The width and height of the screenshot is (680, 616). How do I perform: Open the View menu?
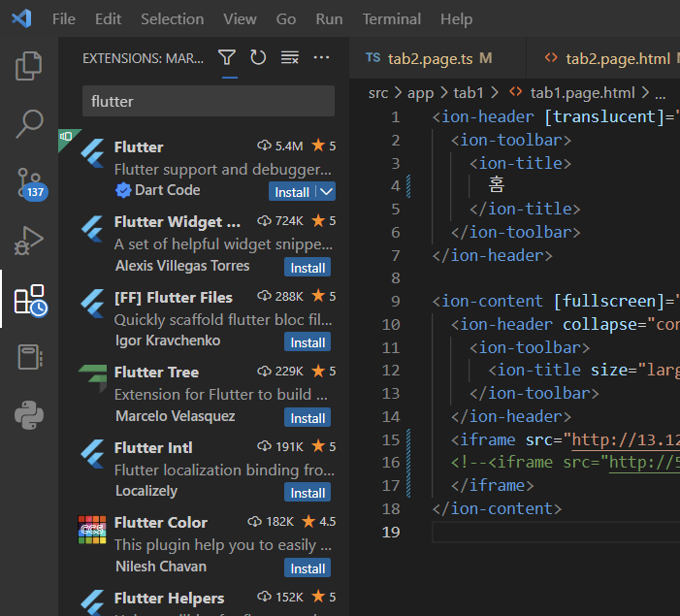tap(240, 19)
